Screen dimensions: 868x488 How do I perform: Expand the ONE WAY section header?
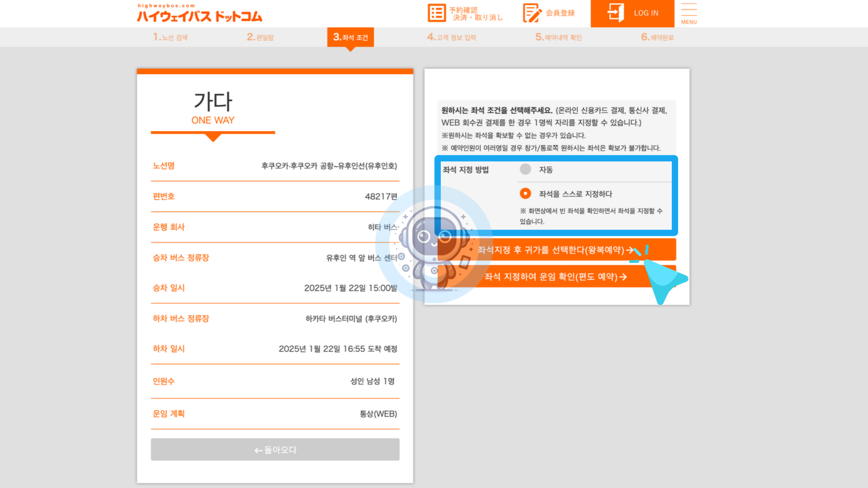pos(212,120)
